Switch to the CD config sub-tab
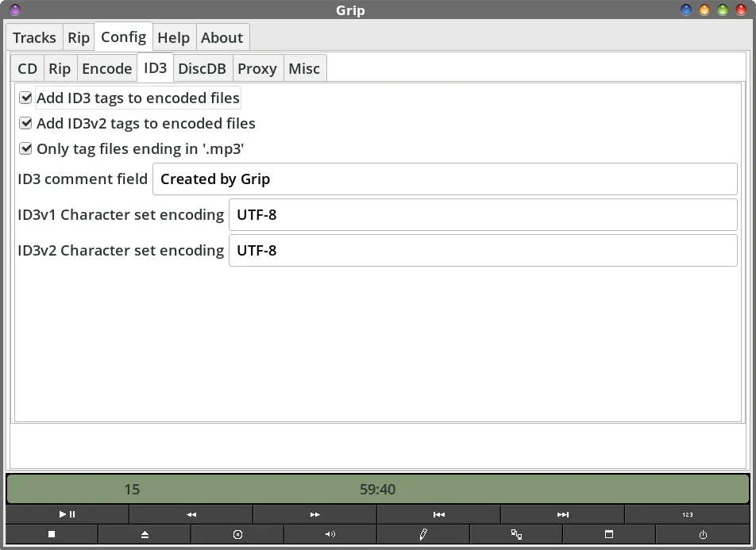The image size is (756, 550). 28,68
